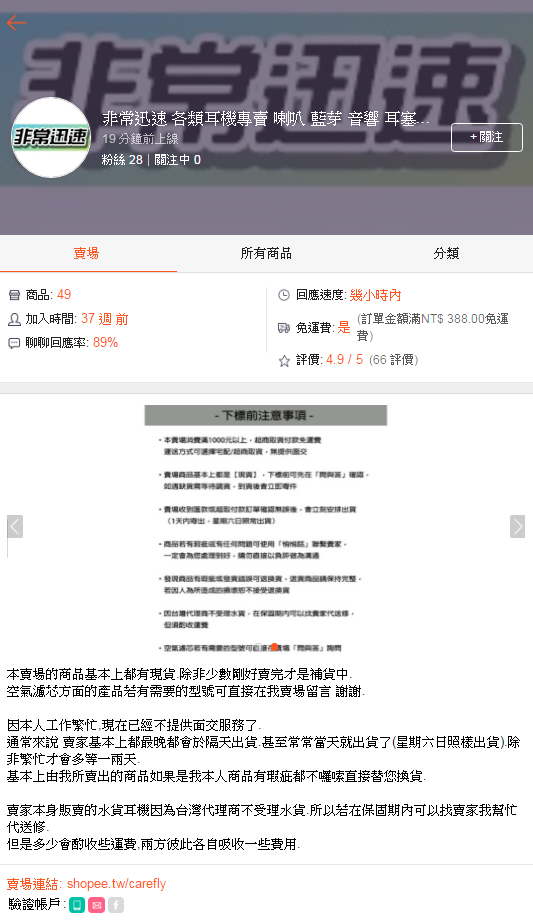This screenshot has width=533, height=923.
Task: Click the 商品 store icon
Action: pos(14,295)
